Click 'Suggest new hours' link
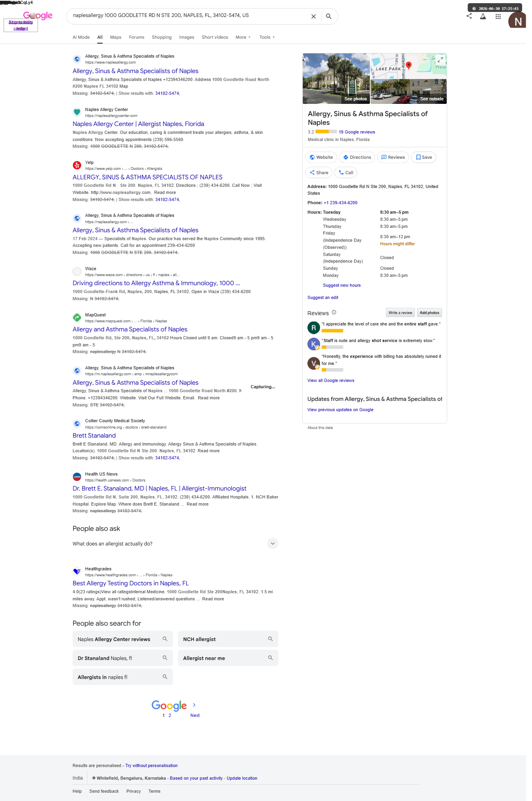The width and height of the screenshot is (532, 801). click(342, 285)
